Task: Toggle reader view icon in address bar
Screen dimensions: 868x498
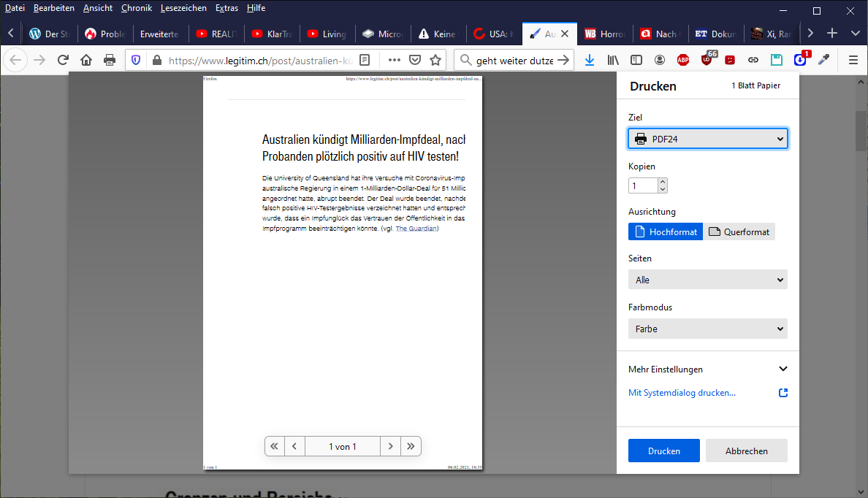Action: pyautogui.click(x=365, y=61)
